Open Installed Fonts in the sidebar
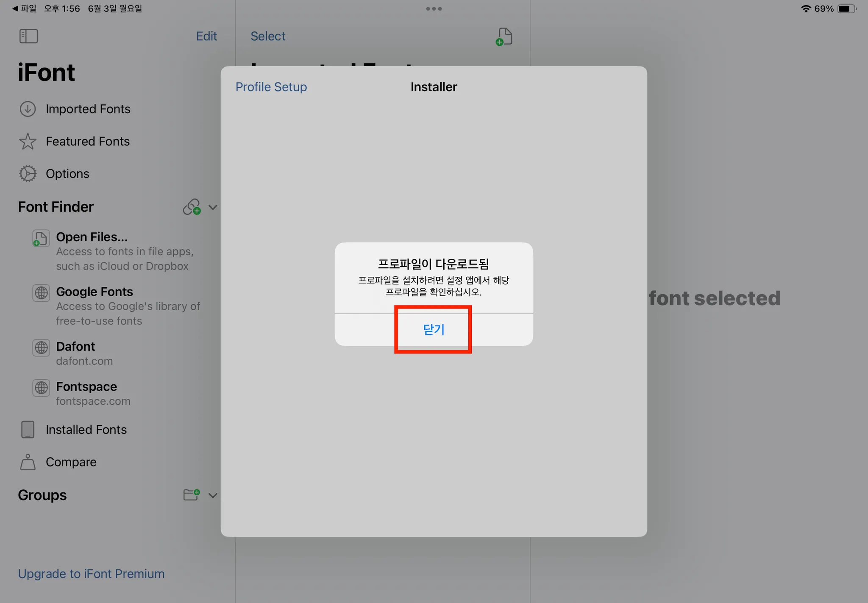Screen dimensions: 868x603 86,430
